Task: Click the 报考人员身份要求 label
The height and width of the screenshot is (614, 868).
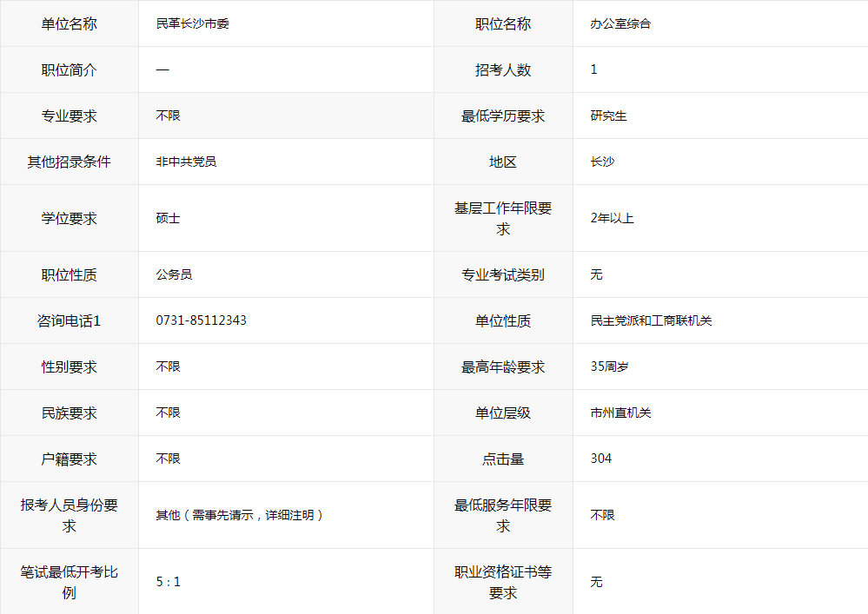Action: coord(70,515)
